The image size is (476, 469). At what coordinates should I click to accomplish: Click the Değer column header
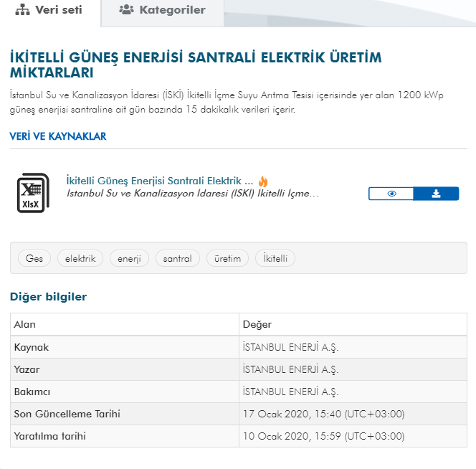pos(257,324)
